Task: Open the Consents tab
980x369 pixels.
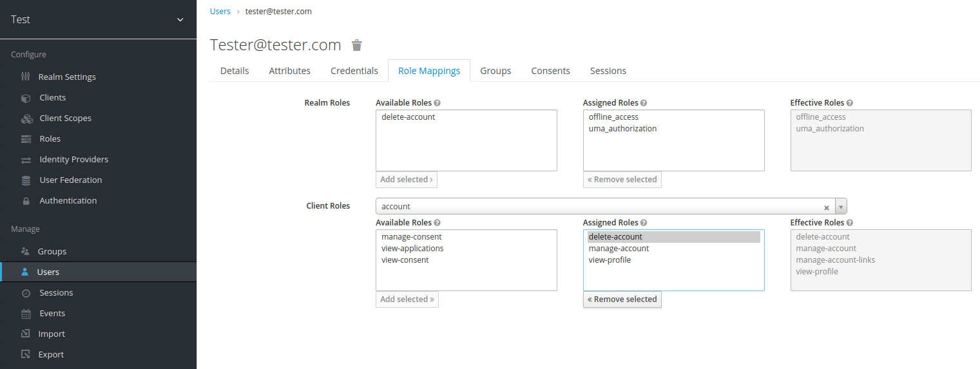Action: click(x=550, y=71)
